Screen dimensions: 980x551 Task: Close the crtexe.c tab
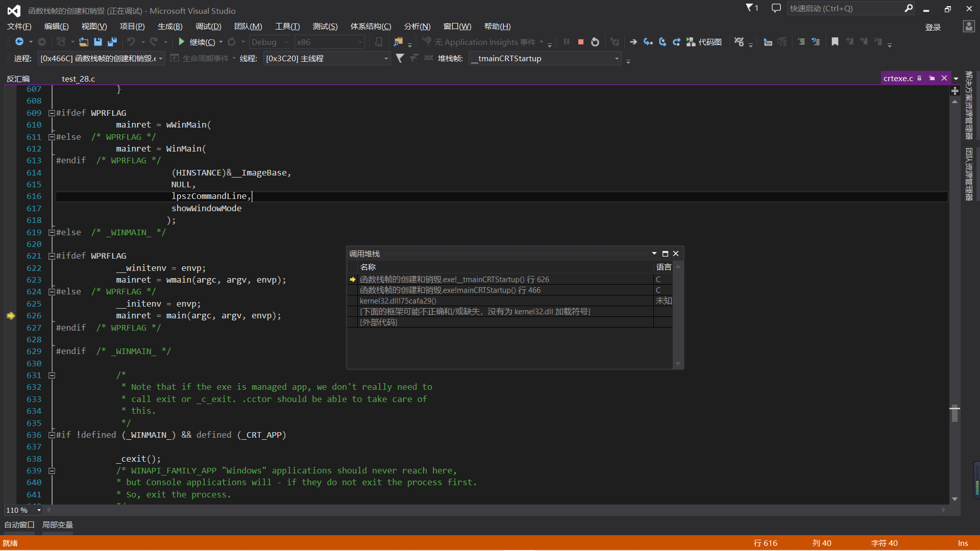click(x=944, y=78)
